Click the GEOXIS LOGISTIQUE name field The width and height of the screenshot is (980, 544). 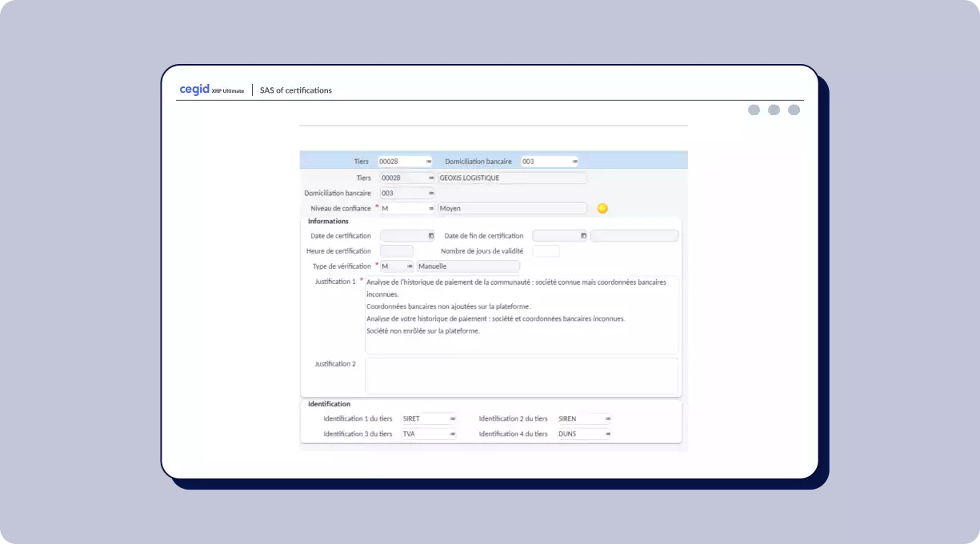coord(511,178)
